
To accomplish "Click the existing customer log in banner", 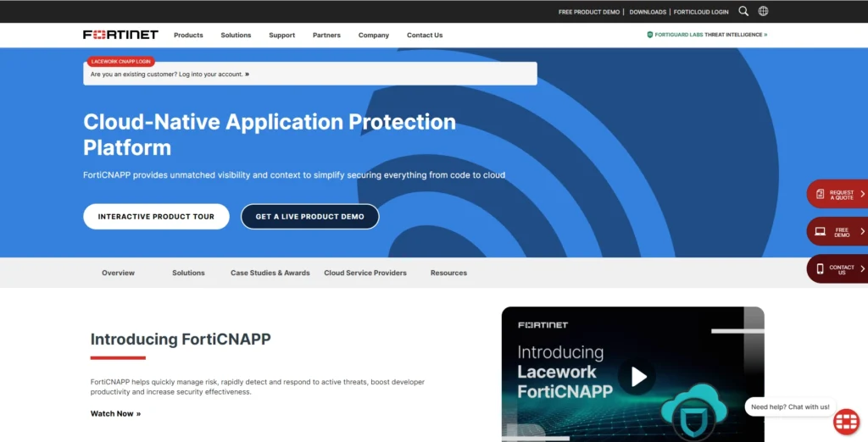I will [x=310, y=74].
